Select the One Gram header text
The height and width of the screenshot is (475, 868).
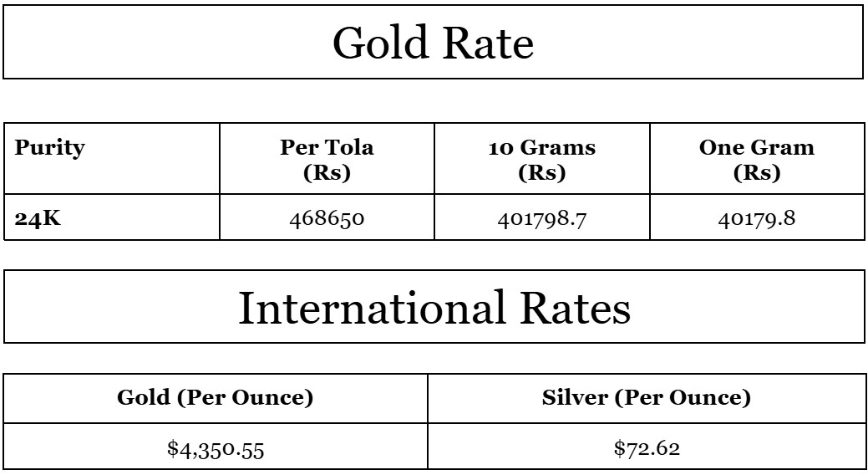[x=757, y=149]
